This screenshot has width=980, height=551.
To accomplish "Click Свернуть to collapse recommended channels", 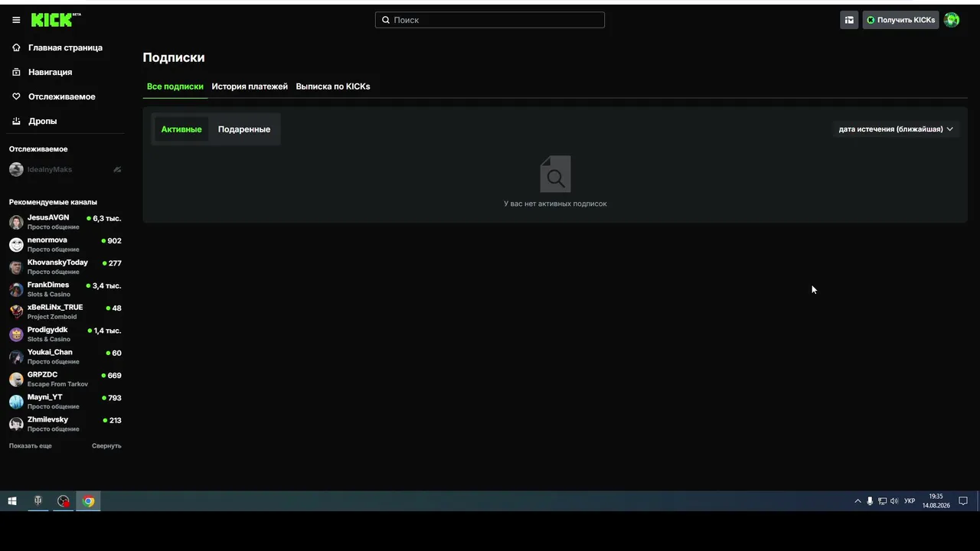I will click(x=106, y=446).
